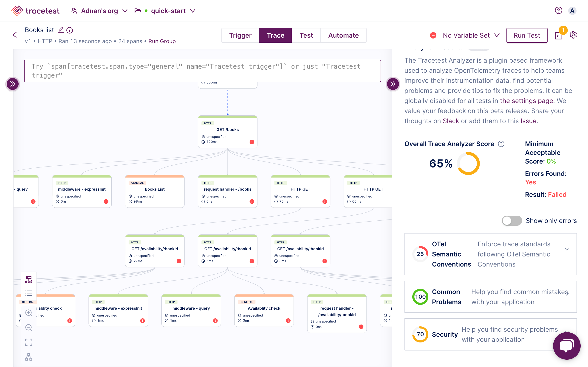Click the pencil edit icon beside Books list

[61, 30]
